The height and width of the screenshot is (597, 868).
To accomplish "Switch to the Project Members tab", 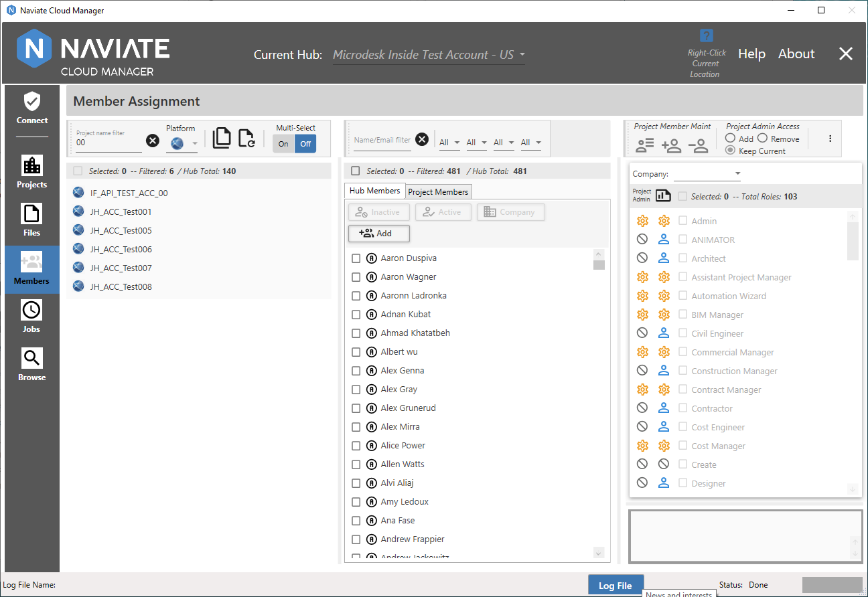I will coord(438,192).
